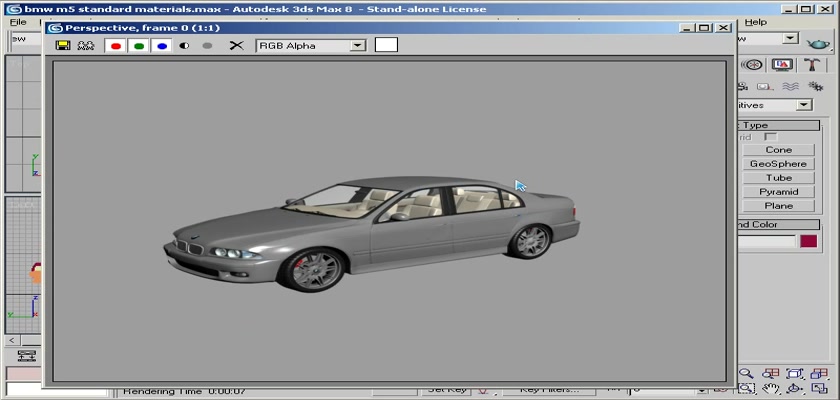Toggle the red channel display
The height and width of the screenshot is (400, 840).
[x=116, y=46]
